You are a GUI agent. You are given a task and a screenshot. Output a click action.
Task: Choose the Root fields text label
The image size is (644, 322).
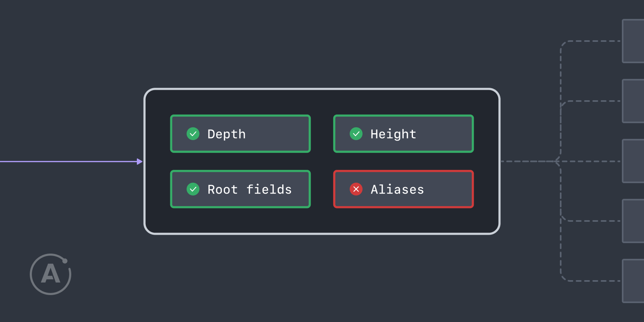[x=250, y=190]
